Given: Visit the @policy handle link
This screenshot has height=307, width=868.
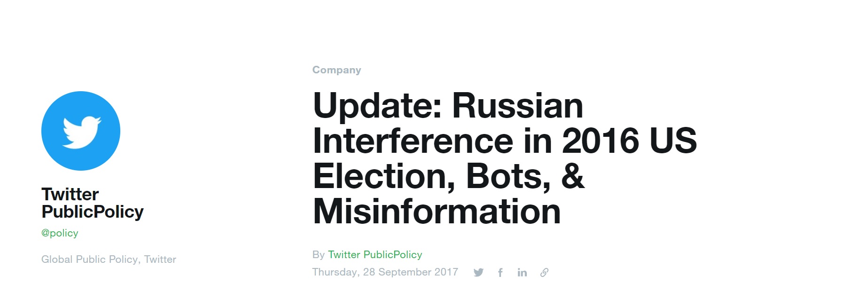Looking at the screenshot, I should (x=60, y=233).
